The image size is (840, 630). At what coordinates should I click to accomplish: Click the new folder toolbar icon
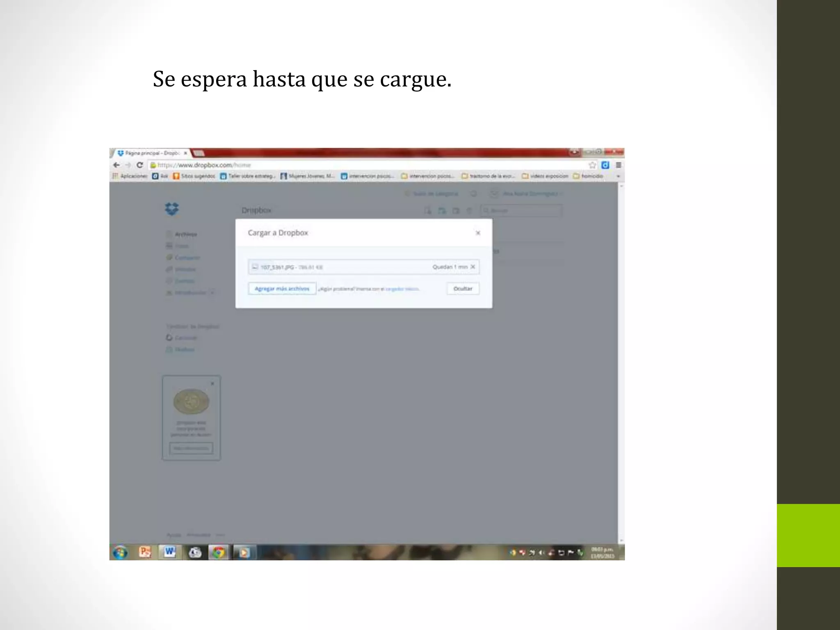point(442,210)
